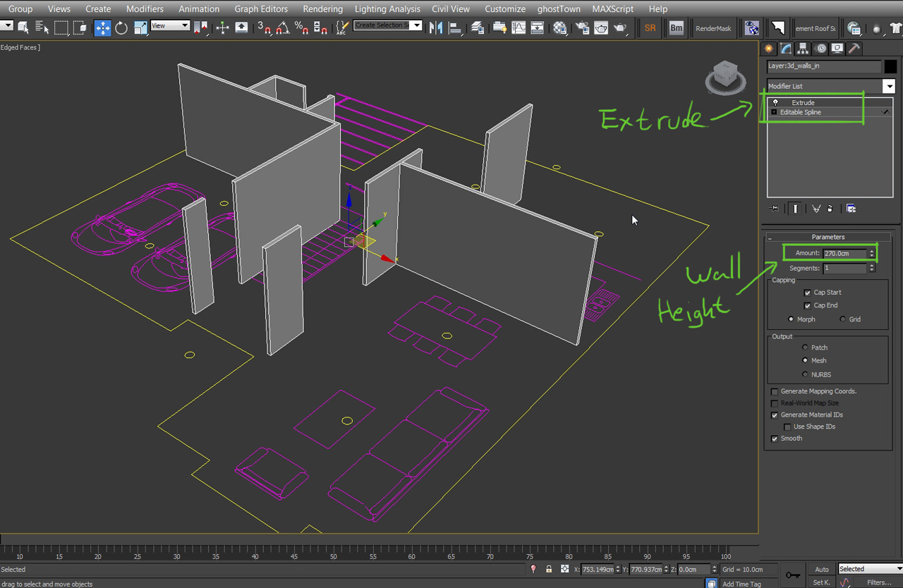Open the ghostTown menu
This screenshot has height=588, width=903.
point(558,8)
